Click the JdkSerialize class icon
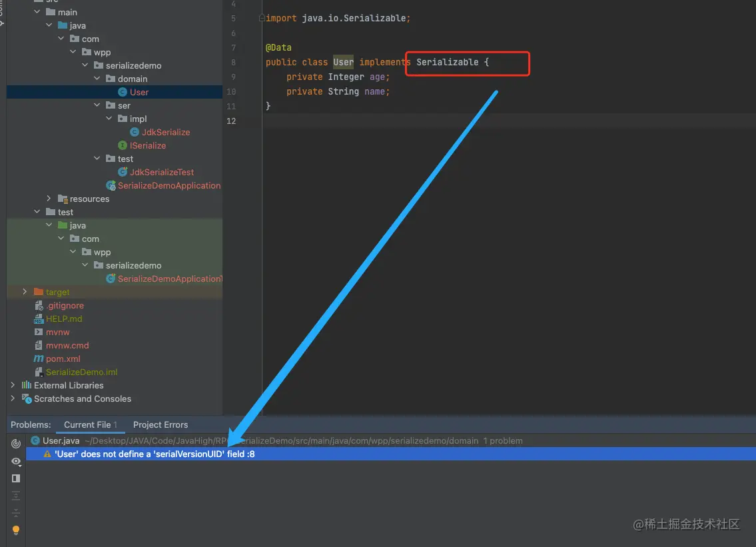 click(135, 132)
